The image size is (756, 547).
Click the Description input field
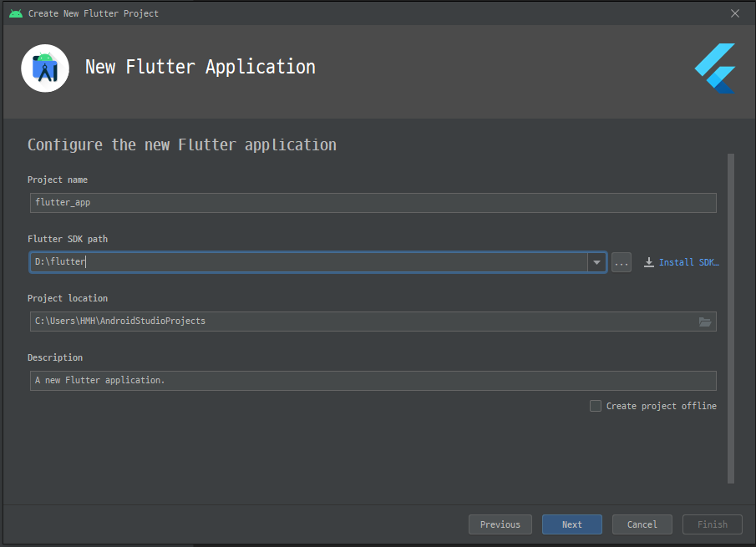coord(373,381)
